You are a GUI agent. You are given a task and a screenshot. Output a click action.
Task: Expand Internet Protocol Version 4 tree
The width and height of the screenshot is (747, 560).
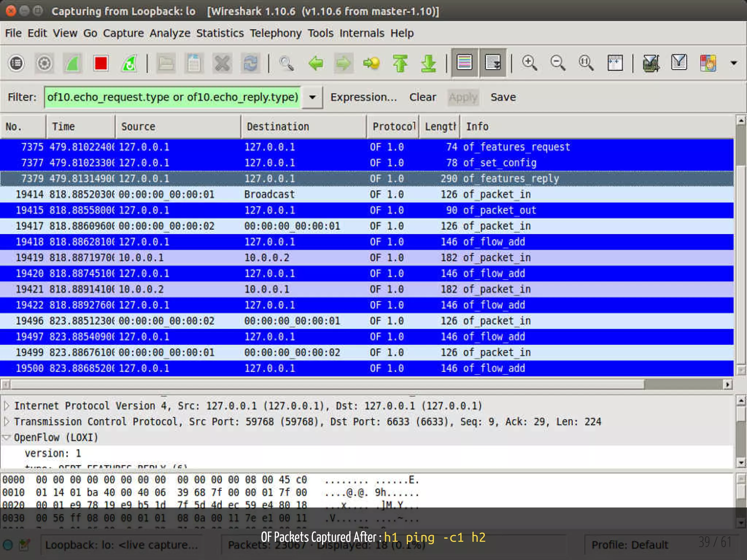tap(7, 406)
